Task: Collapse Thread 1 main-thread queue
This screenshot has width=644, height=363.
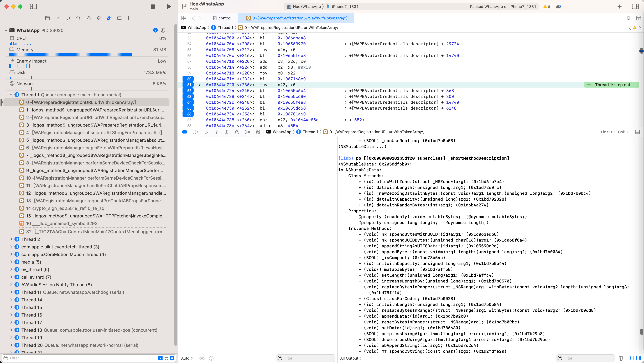Action: coord(11,95)
